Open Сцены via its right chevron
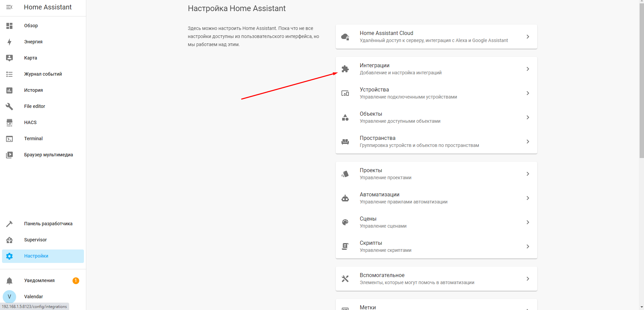The width and height of the screenshot is (644, 310). point(528,222)
